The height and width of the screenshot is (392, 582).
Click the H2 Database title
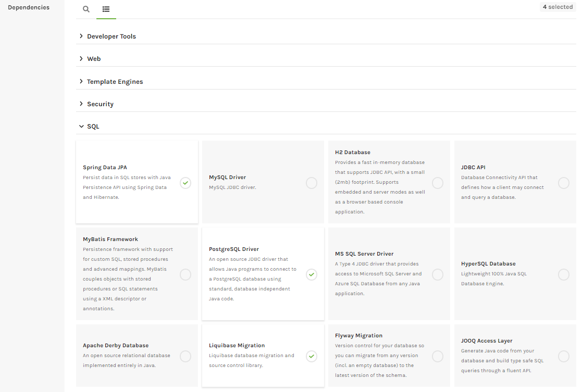coord(353,152)
